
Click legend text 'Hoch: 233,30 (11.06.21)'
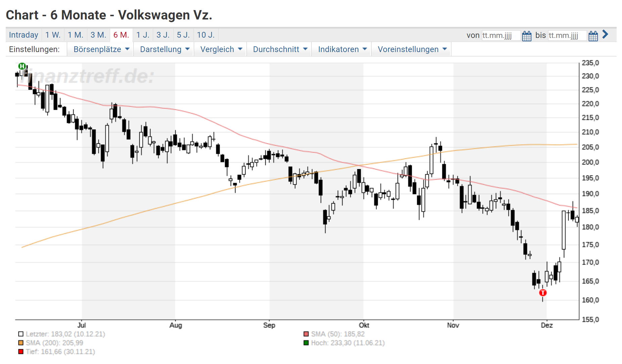(348, 343)
